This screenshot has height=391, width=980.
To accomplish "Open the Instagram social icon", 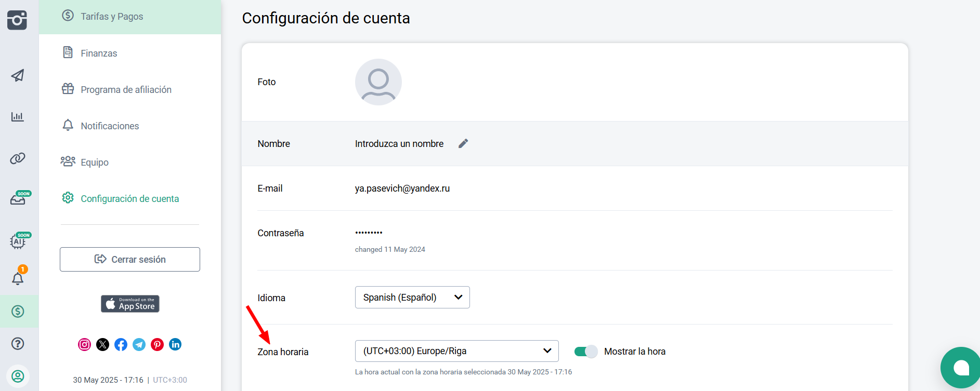I will click(x=84, y=345).
